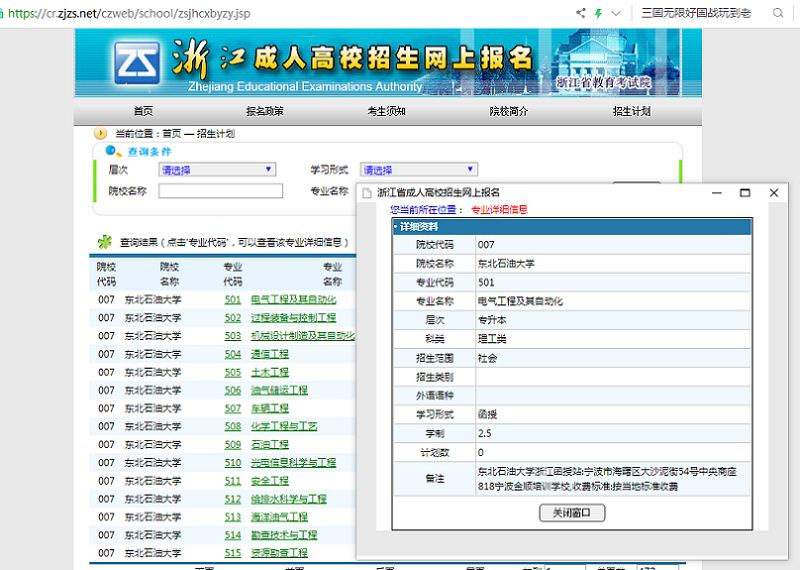The height and width of the screenshot is (570, 800).
Task: Click the 给排水科学与工程 major link
Action: (289, 499)
